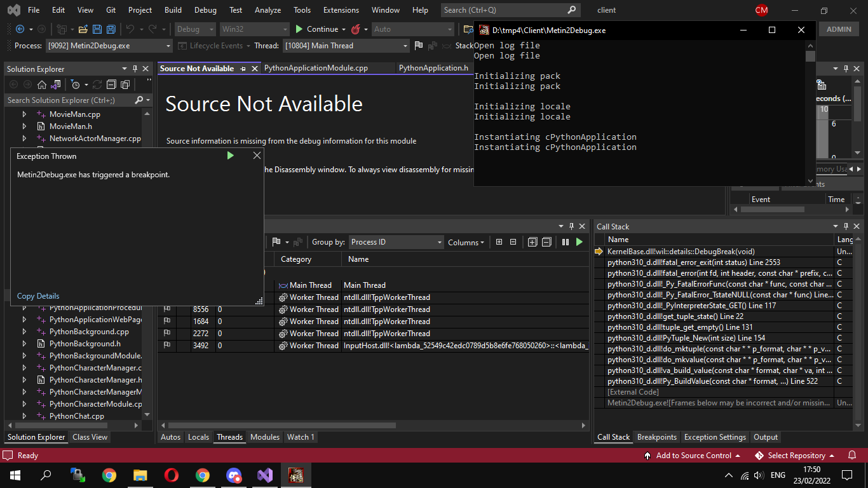Open the Metin2Debug game from the taskbar
The width and height of the screenshot is (868, 488).
click(x=296, y=475)
